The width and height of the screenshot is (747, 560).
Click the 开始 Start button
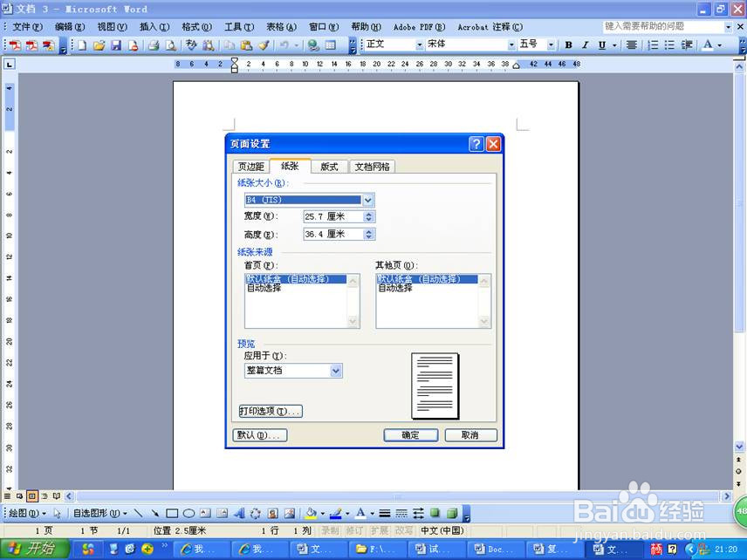tap(33, 549)
